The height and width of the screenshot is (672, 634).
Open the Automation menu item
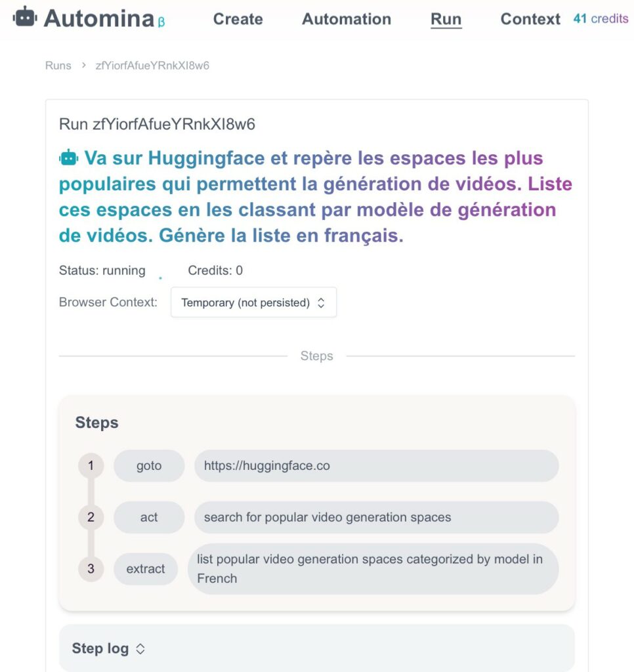tap(346, 19)
